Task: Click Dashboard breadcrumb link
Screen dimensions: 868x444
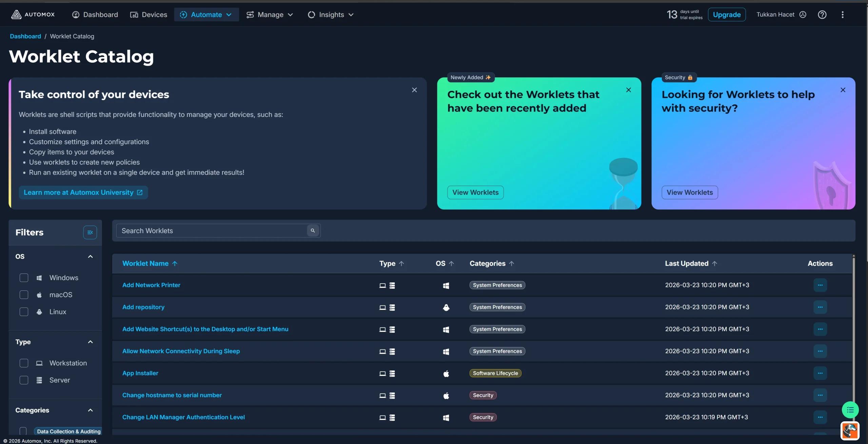Action: pos(25,36)
